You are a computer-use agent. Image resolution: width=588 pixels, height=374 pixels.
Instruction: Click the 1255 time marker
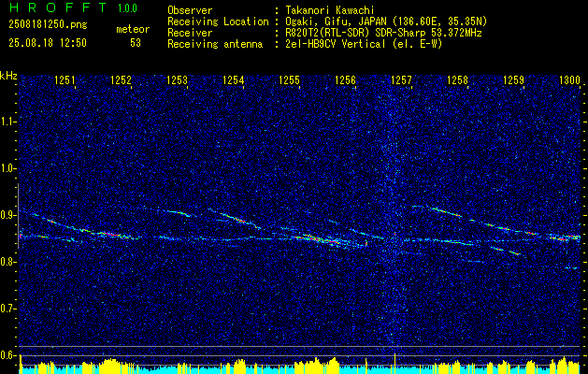pos(289,79)
